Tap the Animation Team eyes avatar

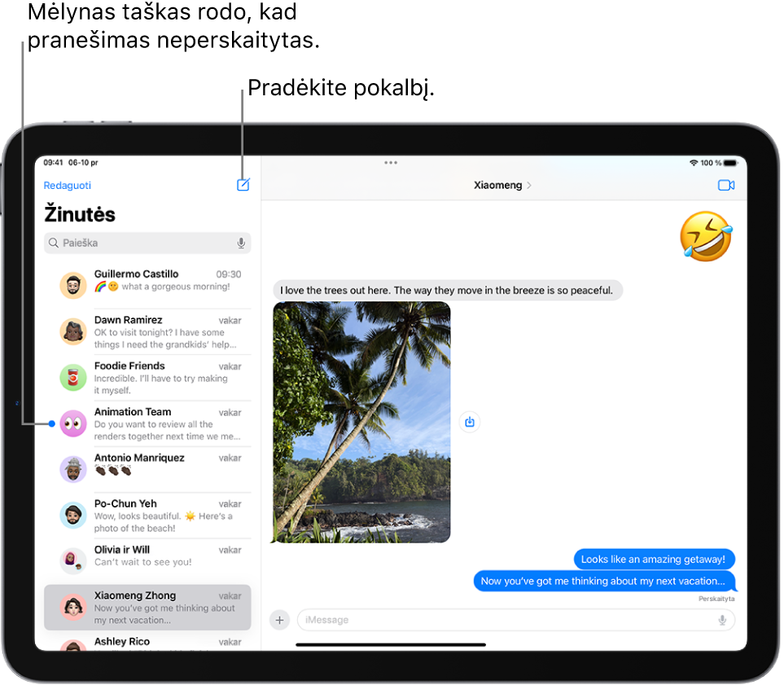(73, 424)
